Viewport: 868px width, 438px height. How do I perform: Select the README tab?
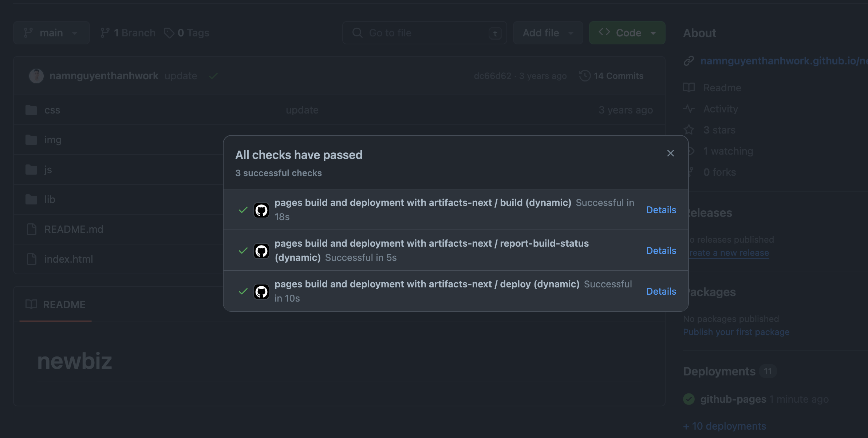(x=55, y=304)
